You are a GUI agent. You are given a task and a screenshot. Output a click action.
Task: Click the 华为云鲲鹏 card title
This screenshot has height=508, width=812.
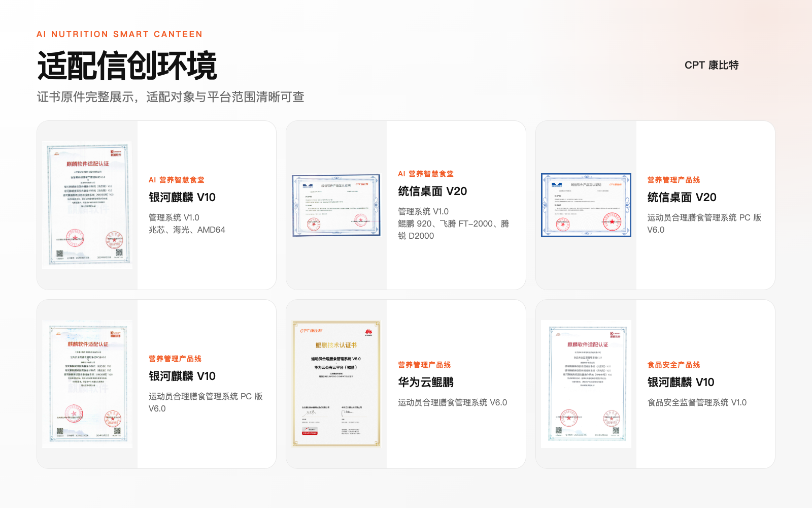tap(426, 382)
